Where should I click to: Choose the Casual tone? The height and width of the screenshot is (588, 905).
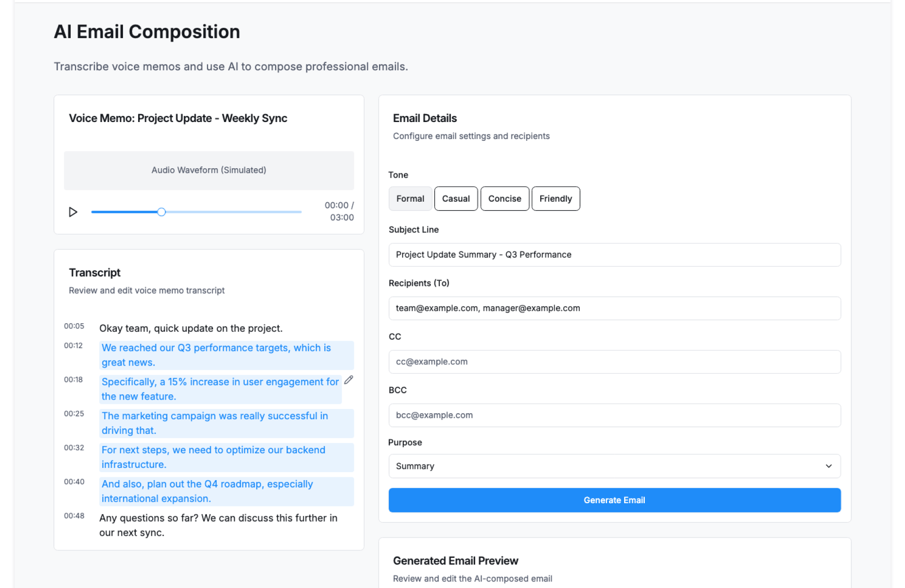coord(456,199)
